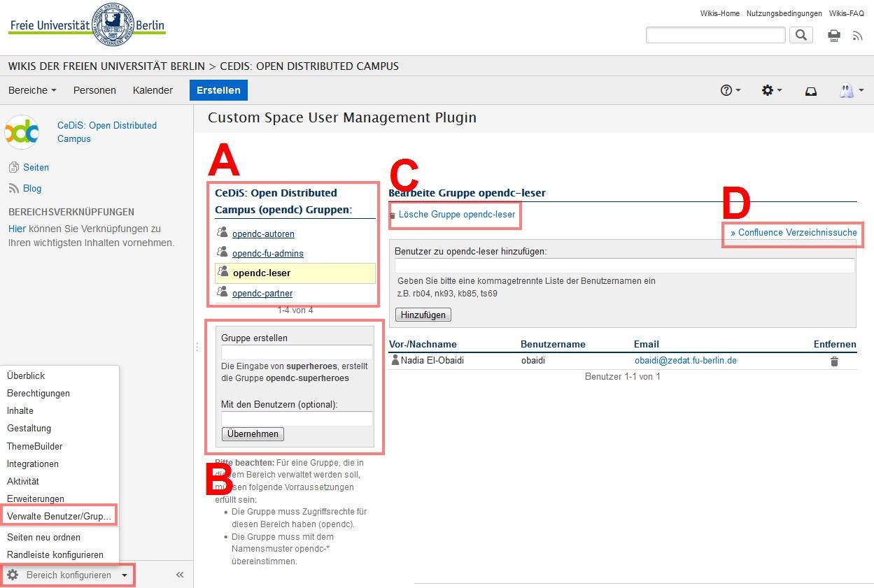This screenshot has width=874, height=588.
Task: Open the gear administration menu
Action: tap(772, 90)
